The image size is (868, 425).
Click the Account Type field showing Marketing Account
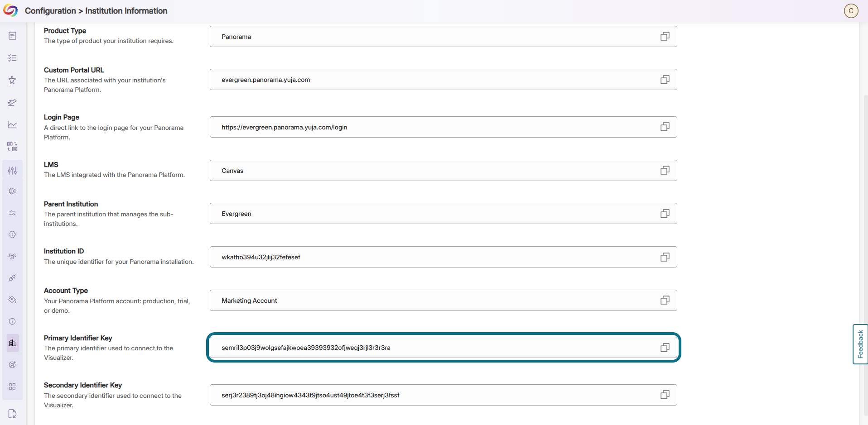443,300
